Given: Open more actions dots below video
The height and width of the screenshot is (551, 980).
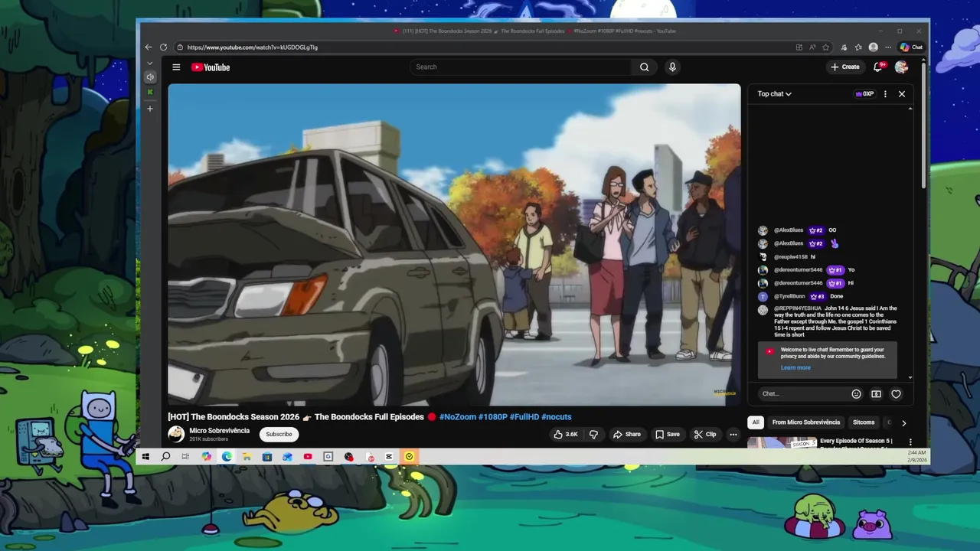Looking at the screenshot, I should point(733,435).
